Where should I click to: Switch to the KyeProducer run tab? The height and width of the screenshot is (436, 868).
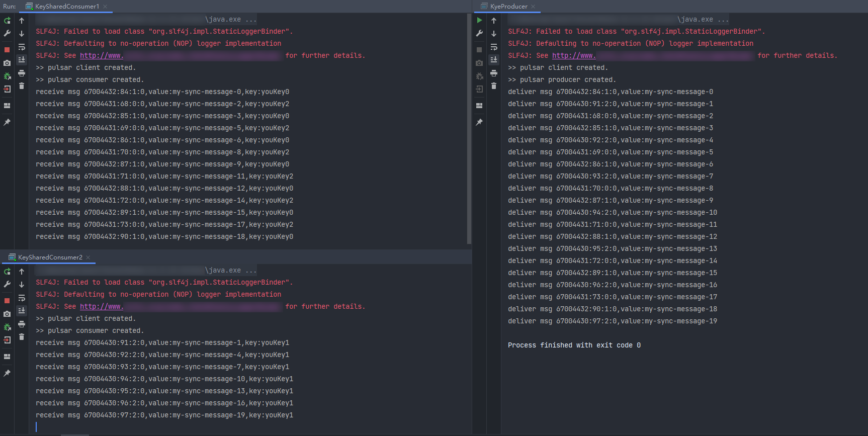coord(508,7)
